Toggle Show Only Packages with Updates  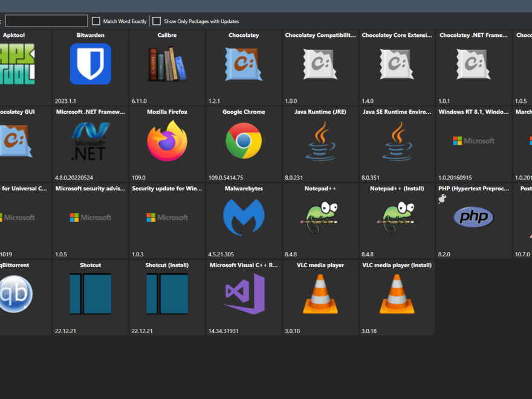click(157, 21)
